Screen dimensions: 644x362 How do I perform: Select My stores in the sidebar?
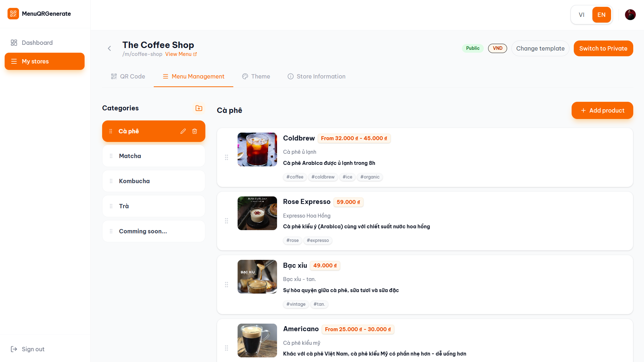tap(44, 61)
